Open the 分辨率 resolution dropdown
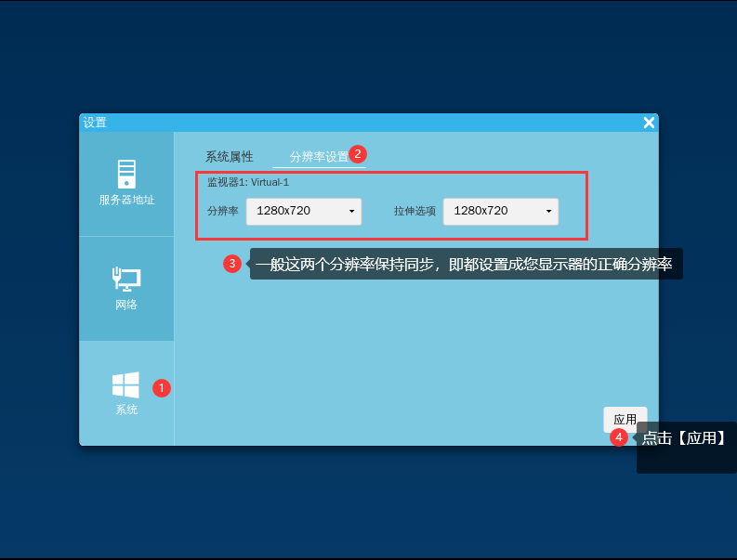This screenshot has height=560, width=737. pos(303,211)
